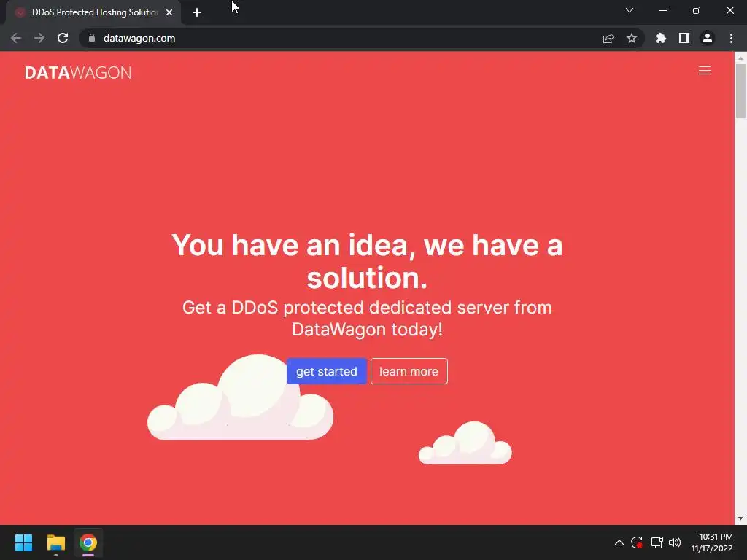Click the page scrollbar thumb
747x560 pixels.
(x=740, y=90)
